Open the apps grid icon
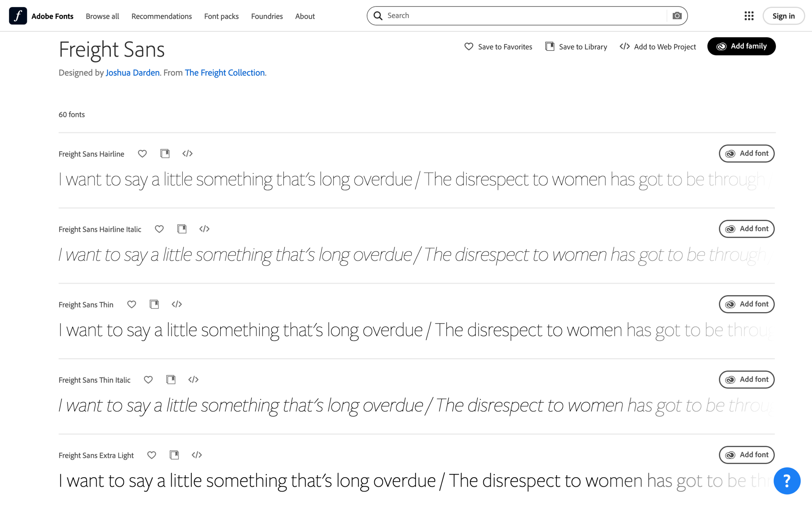The width and height of the screenshot is (812, 508). (x=749, y=16)
